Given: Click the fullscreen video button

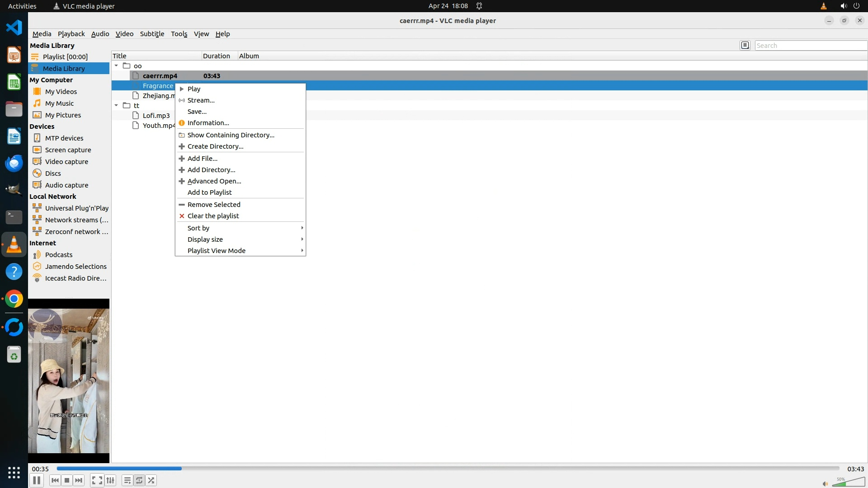Looking at the screenshot, I should (x=97, y=480).
